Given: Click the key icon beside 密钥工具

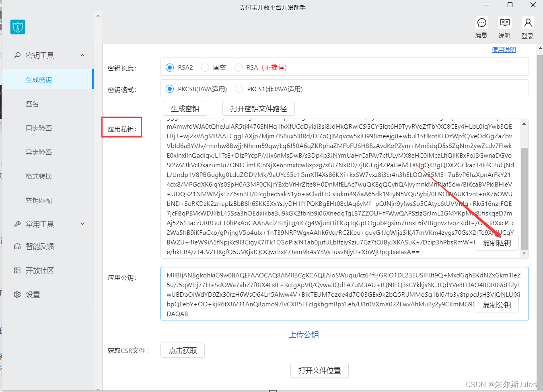Looking at the screenshot, I should pos(17,55).
